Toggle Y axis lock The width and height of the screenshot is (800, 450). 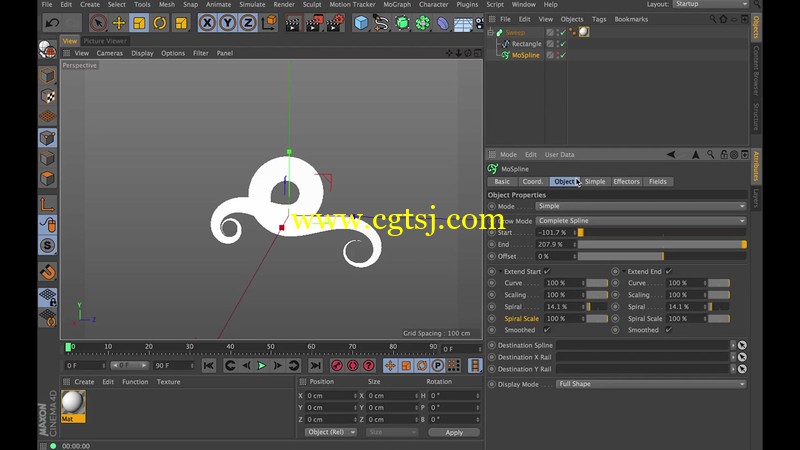click(228, 23)
